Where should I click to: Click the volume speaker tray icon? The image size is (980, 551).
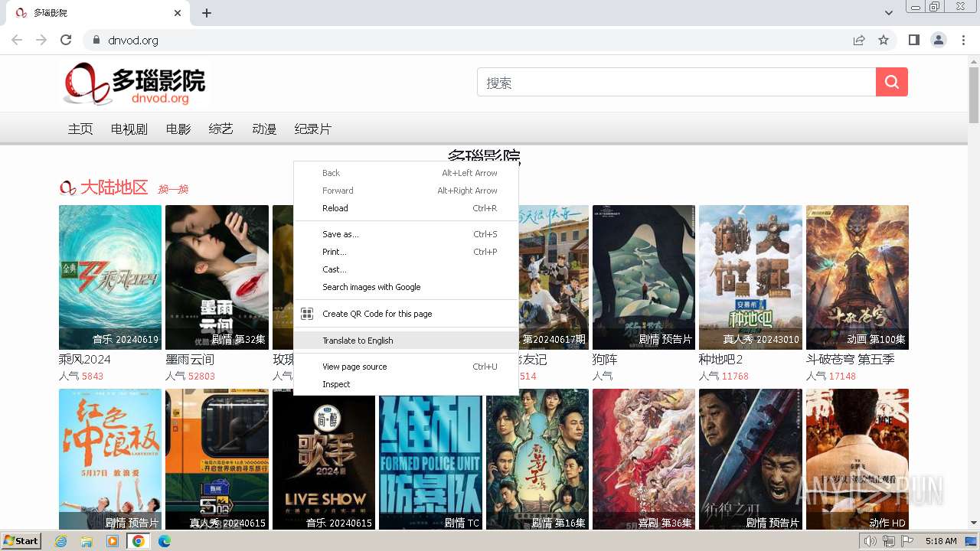pyautogui.click(x=871, y=541)
